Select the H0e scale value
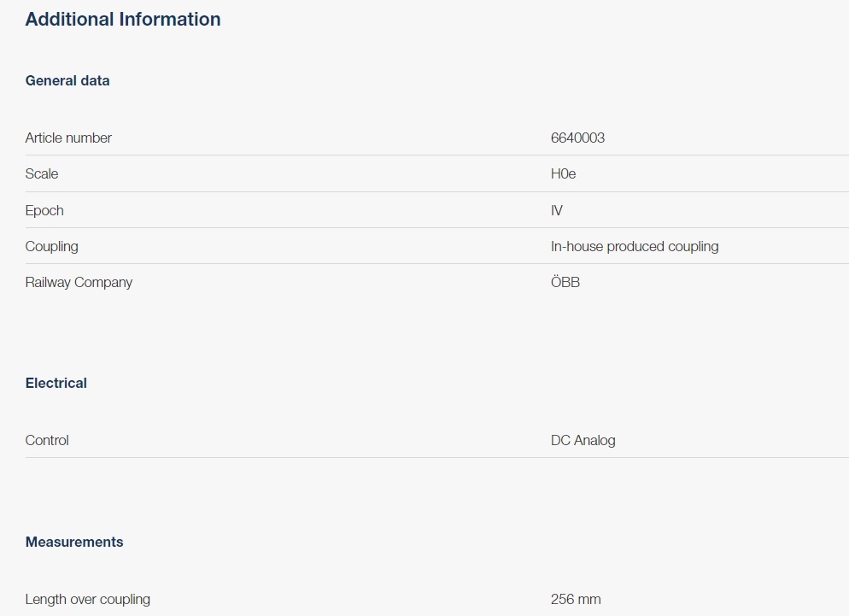 tap(563, 174)
